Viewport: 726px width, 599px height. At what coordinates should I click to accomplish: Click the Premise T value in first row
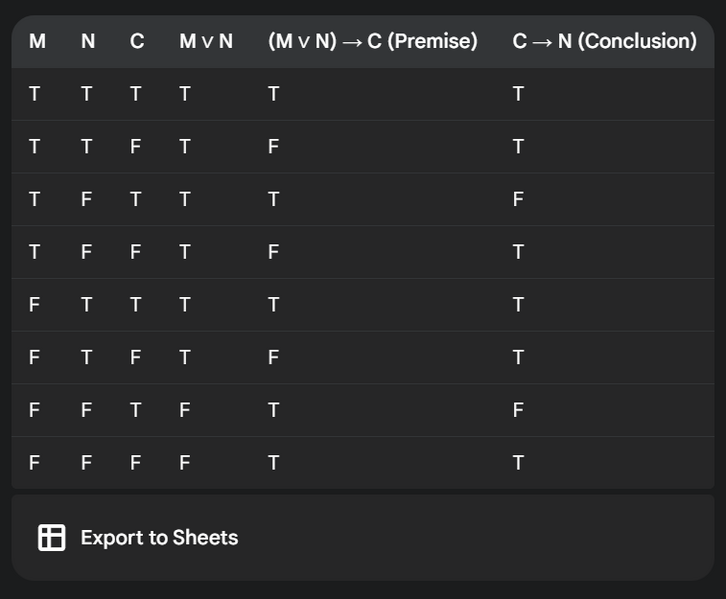[273, 94]
